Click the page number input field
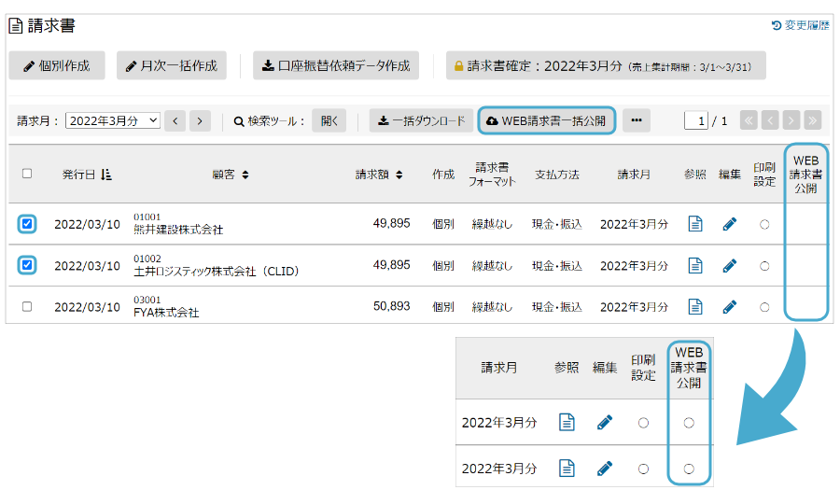 (x=696, y=120)
